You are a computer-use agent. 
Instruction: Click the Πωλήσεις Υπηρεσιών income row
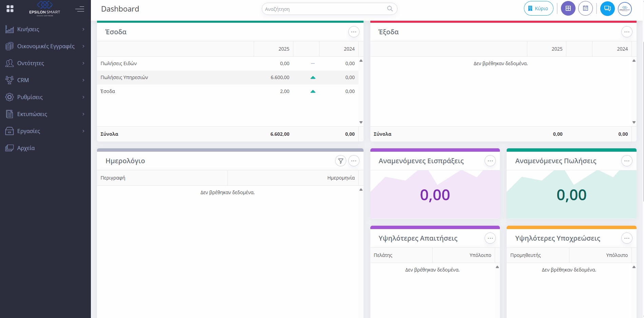124,77
